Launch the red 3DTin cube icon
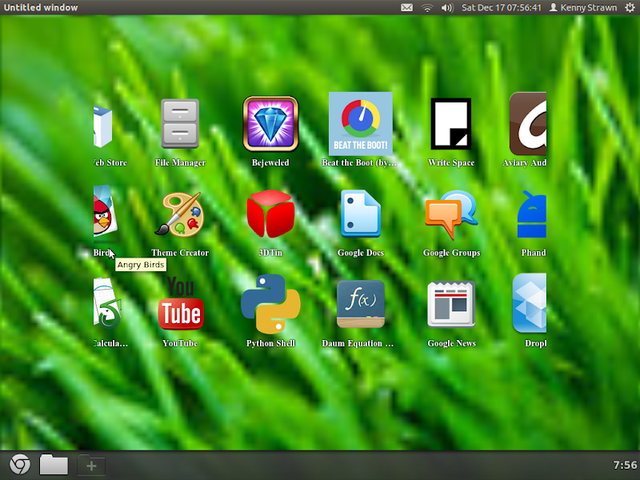 [x=271, y=214]
